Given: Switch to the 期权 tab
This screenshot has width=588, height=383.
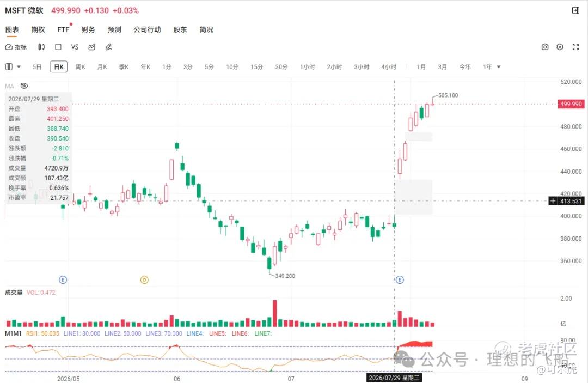Looking at the screenshot, I should click(38, 29).
